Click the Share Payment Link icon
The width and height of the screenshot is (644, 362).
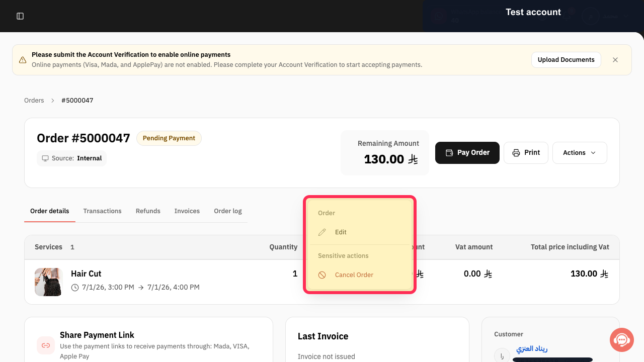click(46, 345)
